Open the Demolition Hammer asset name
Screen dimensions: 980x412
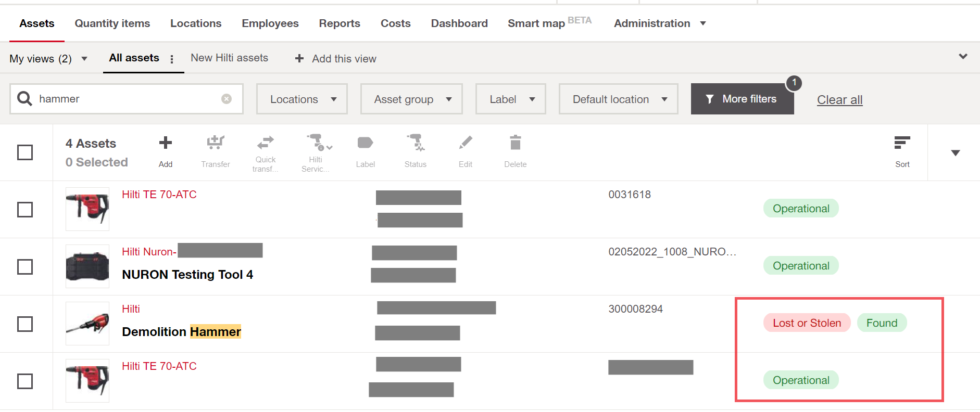coord(182,332)
